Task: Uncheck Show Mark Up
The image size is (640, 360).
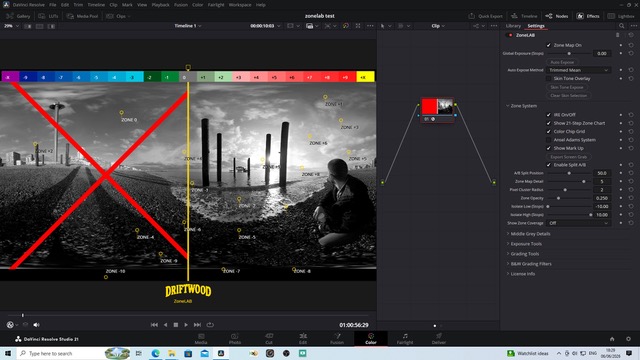Action: pos(549,148)
